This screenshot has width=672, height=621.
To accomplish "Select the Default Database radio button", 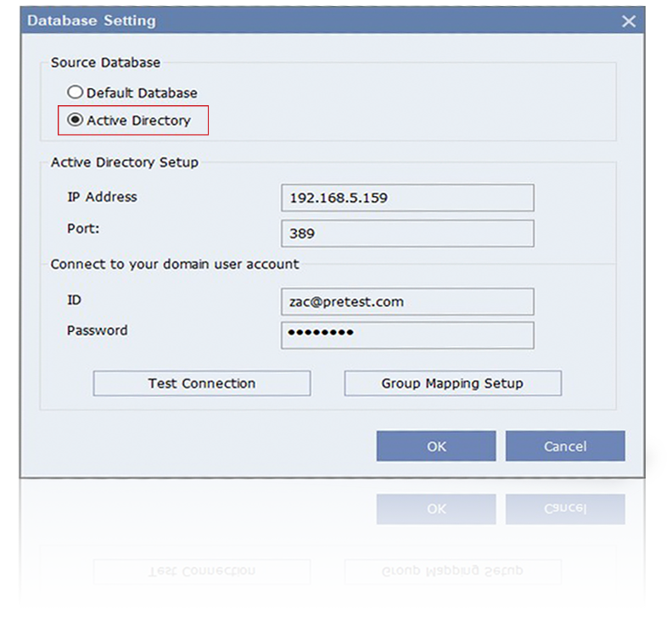I will pos(76,92).
